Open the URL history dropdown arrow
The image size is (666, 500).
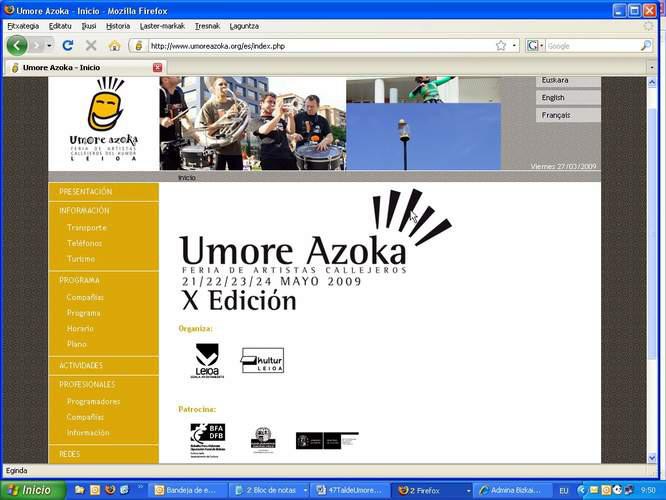(514, 45)
